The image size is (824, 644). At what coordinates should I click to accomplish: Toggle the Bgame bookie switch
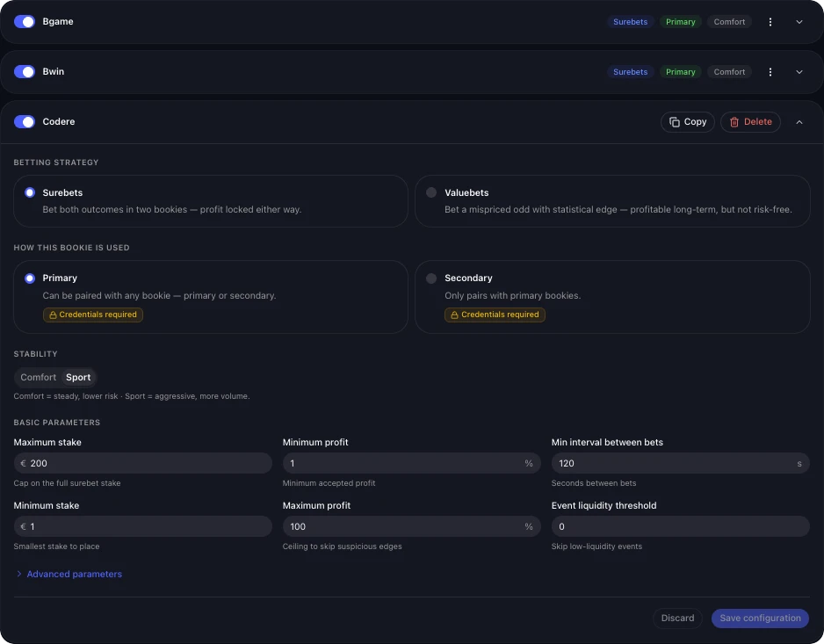25,22
